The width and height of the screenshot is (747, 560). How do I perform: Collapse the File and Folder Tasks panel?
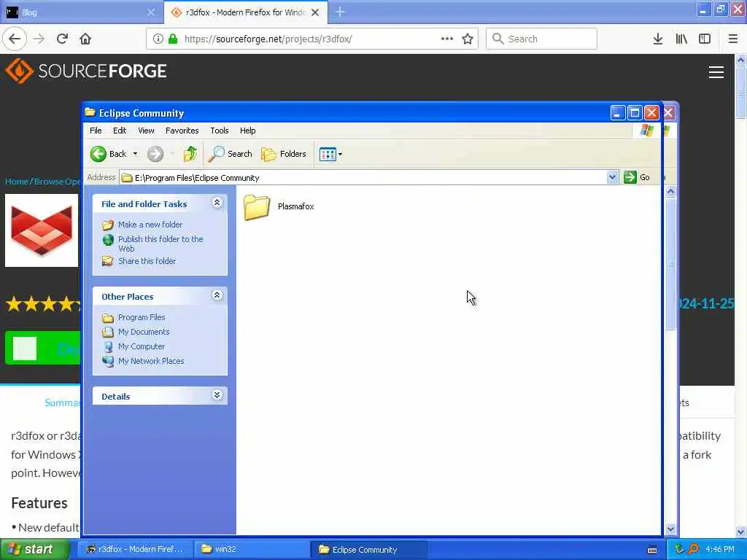tap(217, 203)
